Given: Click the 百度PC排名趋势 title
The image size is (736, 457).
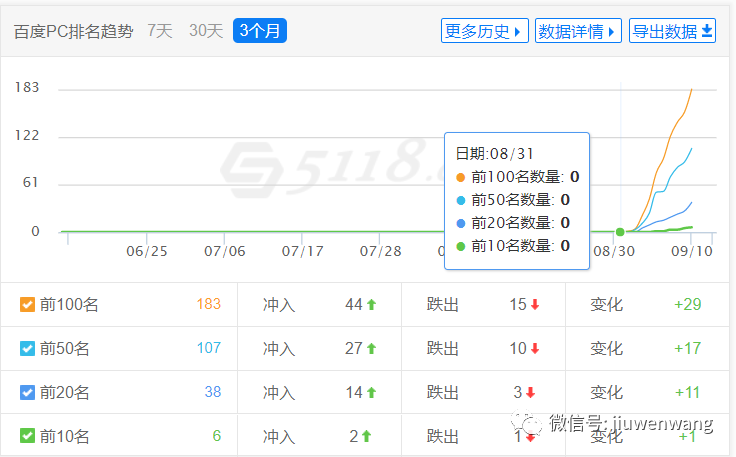Looking at the screenshot, I should click(74, 31).
